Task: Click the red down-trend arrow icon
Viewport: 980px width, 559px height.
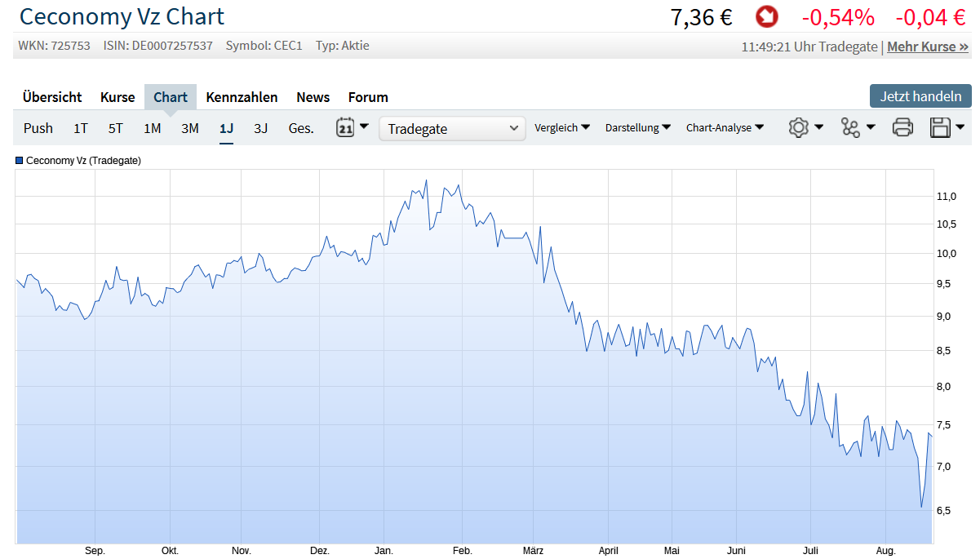Action: (x=767, y=16)
